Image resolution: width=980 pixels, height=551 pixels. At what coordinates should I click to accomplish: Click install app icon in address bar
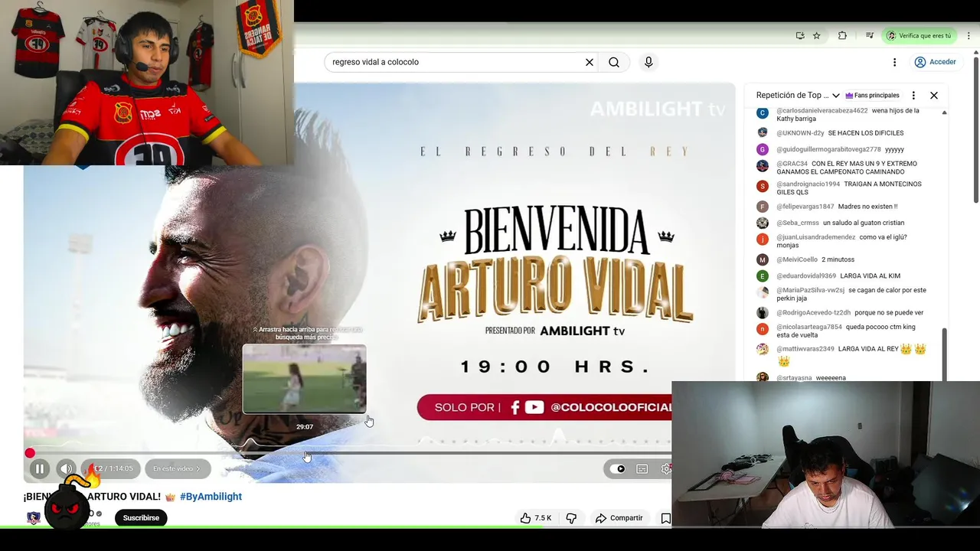pyautogui.click(x=800, y=36)
